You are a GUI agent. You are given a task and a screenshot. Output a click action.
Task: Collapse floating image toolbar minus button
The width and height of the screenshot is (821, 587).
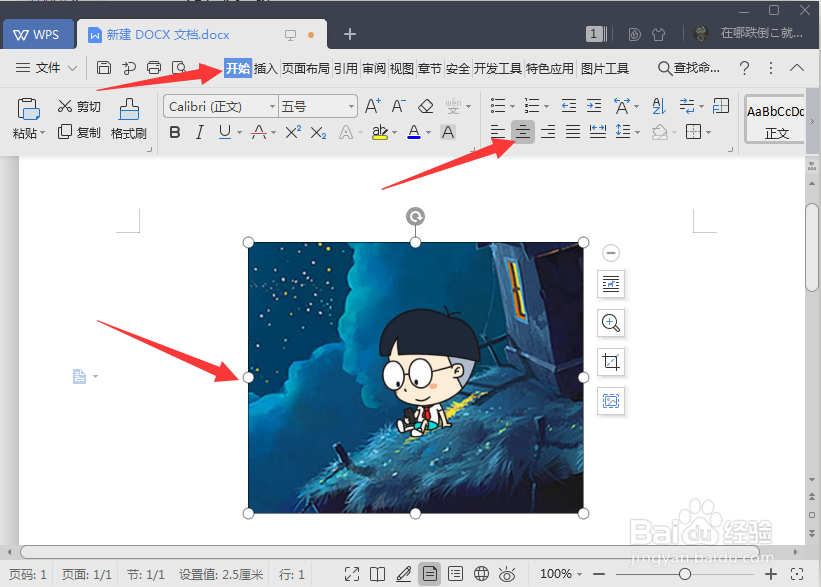tap(611, 253)
